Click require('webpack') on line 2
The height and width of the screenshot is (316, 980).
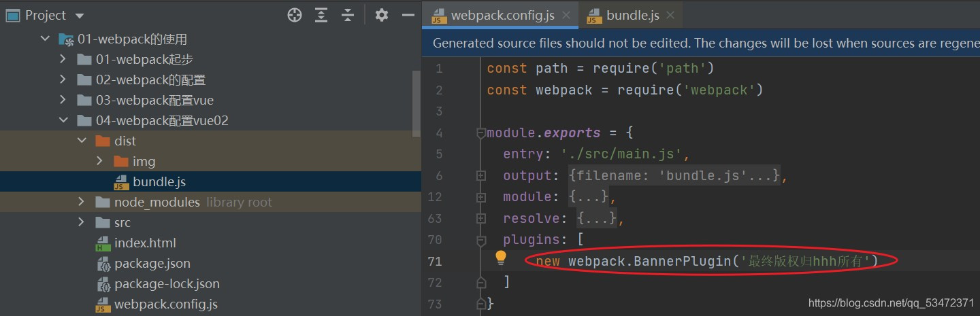click(691, 90)
